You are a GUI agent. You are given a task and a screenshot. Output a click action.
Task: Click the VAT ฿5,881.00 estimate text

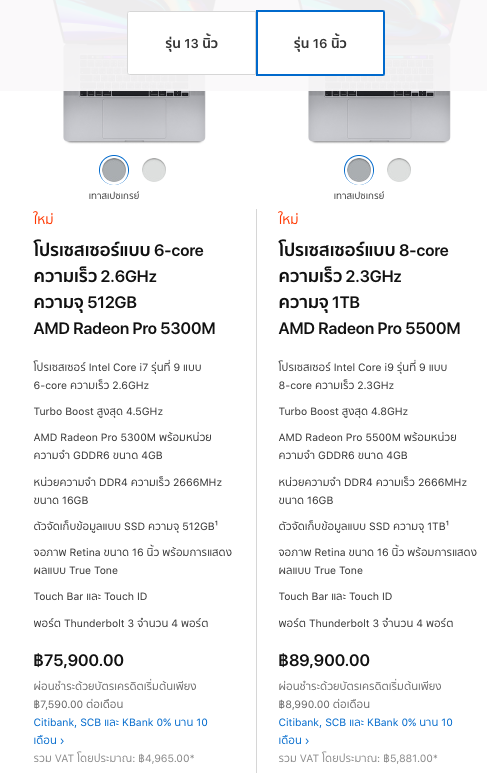[358, 758]
